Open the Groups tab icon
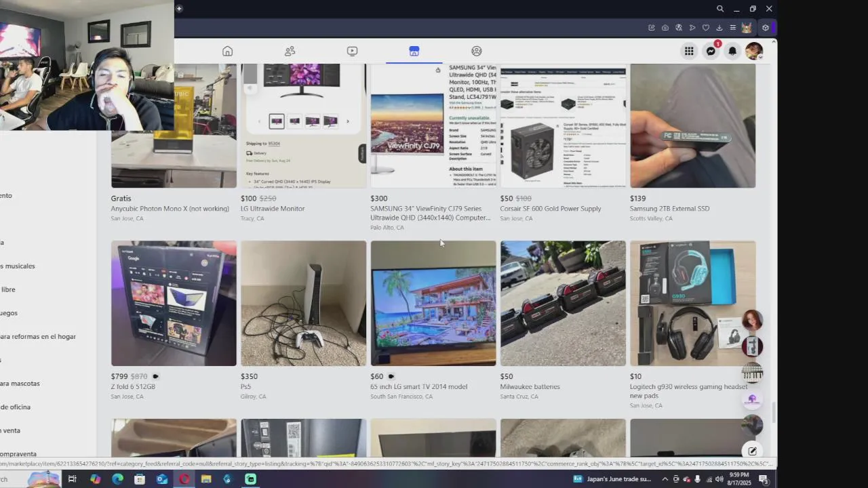 pyautogui.click(x=476, y=51)
